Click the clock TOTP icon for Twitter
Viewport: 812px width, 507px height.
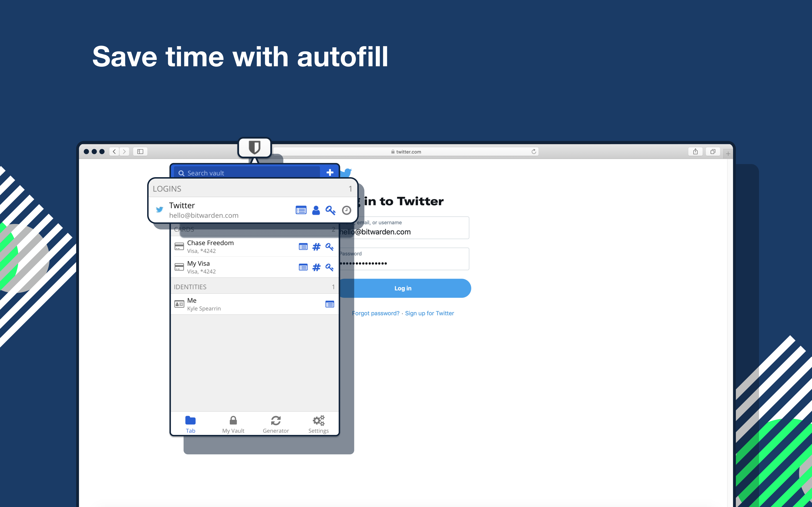[x=346, y=210]
